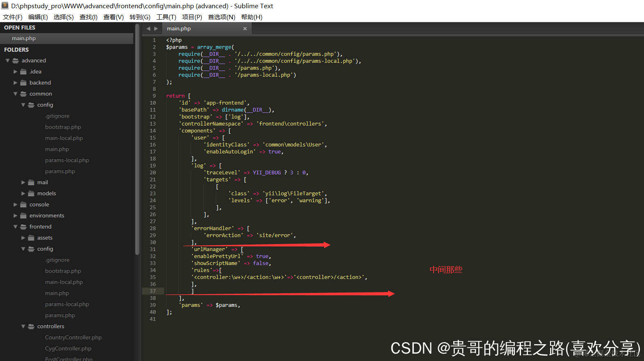
Task: Open the 文件(F) menu
Action: point(13,17)
